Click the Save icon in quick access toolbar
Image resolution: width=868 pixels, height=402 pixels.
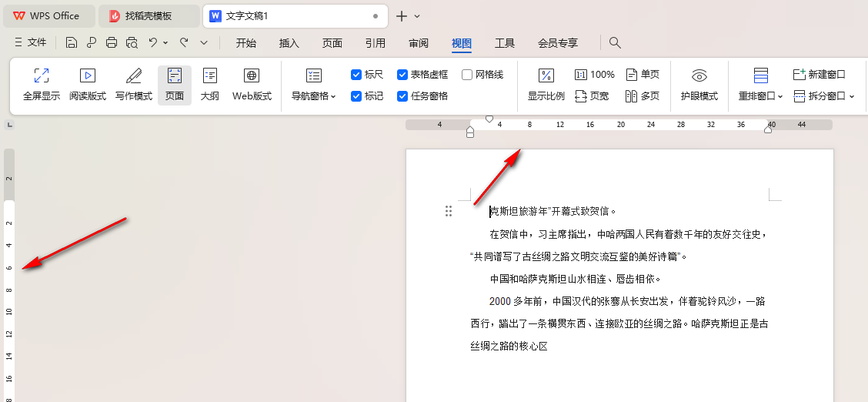[x=71, y=42]
